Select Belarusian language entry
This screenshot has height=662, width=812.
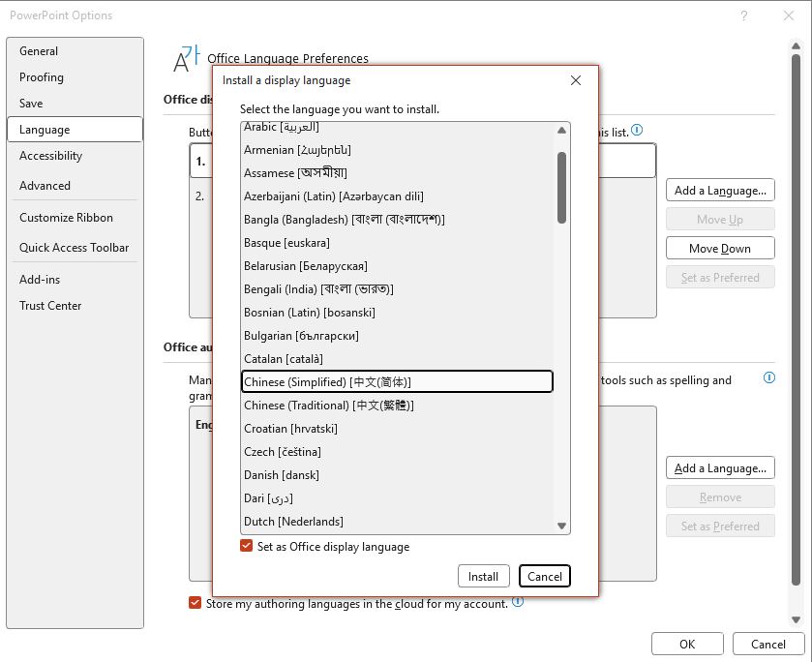tap(397, 266)
